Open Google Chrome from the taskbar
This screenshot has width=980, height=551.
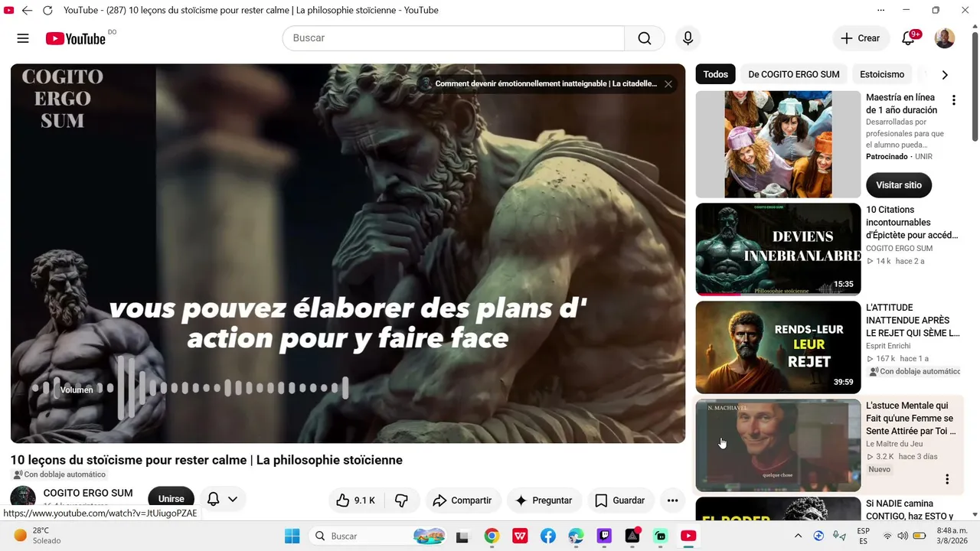(x=492, y=536)
